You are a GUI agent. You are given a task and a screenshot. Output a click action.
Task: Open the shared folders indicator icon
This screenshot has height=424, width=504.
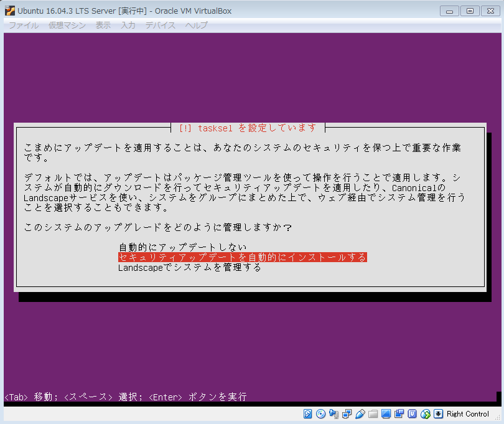coord(373,414)
